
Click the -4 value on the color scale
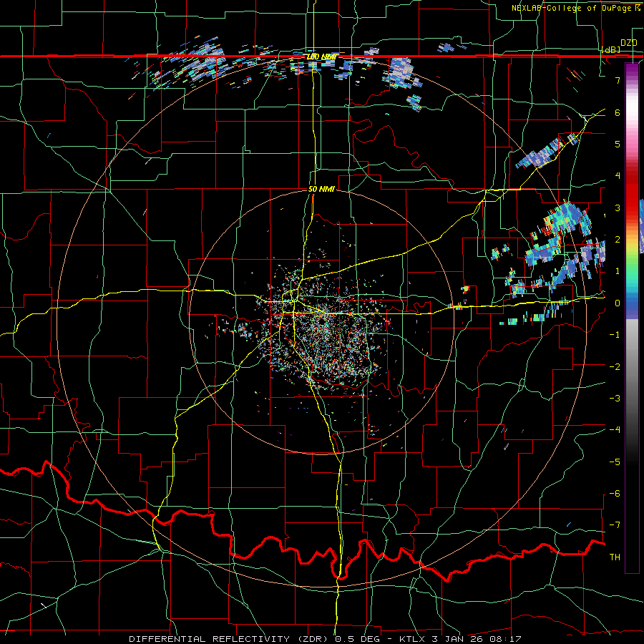(x=615, y=429)
